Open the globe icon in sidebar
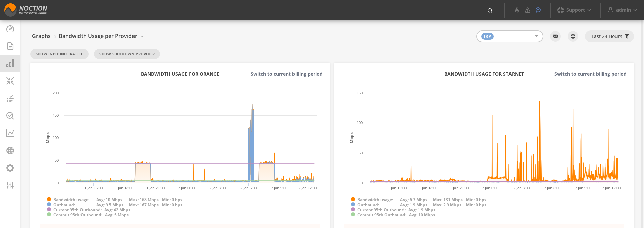 click(x=10, y=151)
